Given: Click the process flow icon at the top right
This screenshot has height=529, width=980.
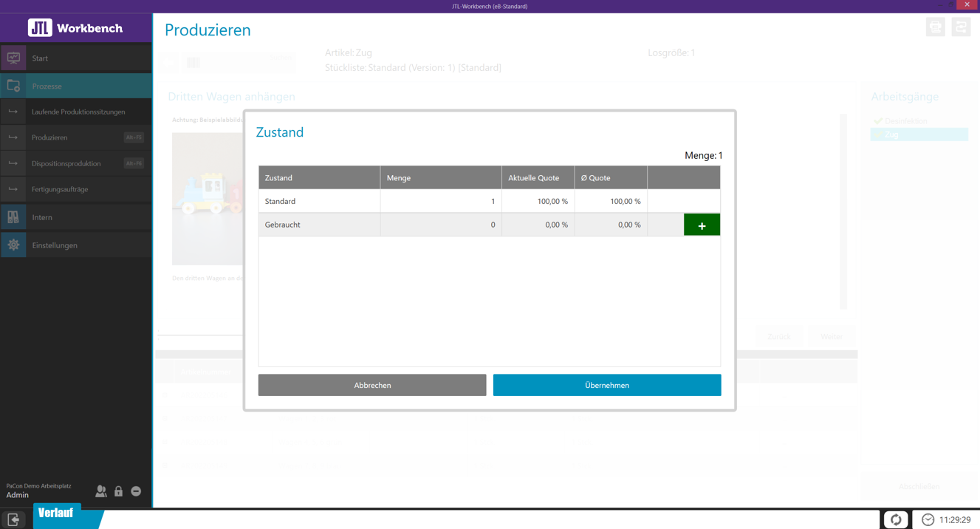Looking at the screenshot, I should click(x=961, y=27).
